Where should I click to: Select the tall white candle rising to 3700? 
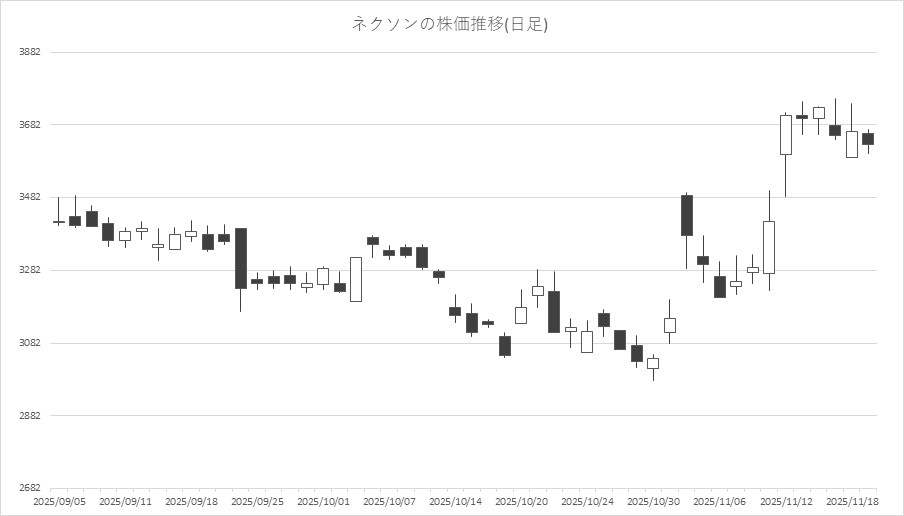pyautogui.click(x=785, y=135)
